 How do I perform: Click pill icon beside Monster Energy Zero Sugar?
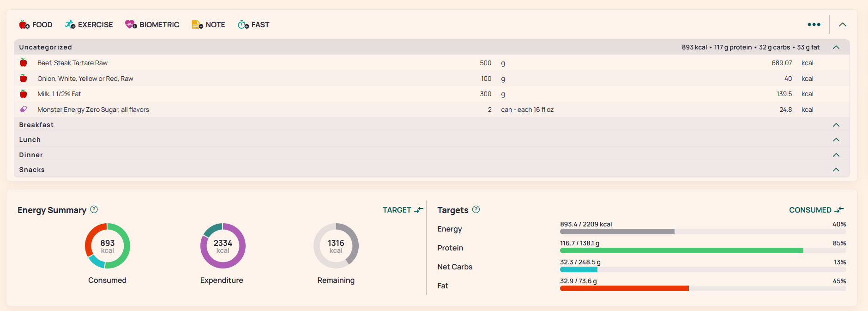(24, 110)
